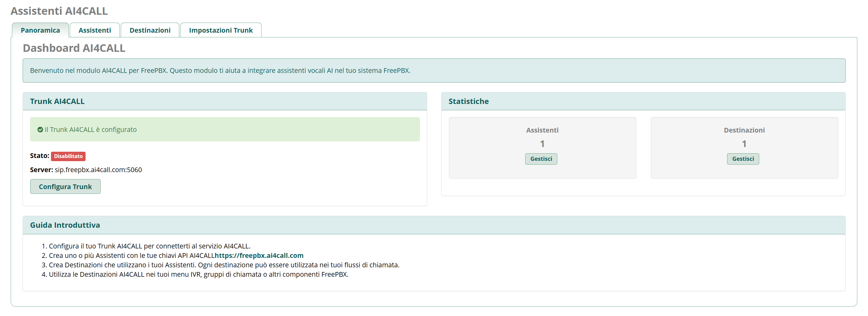
Task: Click guide step 'Crea Destinazioni che utilizzano'
Action: (x=224, y=265)
